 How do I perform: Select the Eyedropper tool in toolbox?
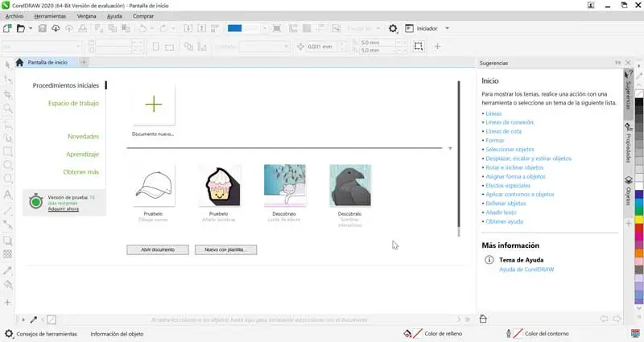pyautogui.click(x=7, y=270)
